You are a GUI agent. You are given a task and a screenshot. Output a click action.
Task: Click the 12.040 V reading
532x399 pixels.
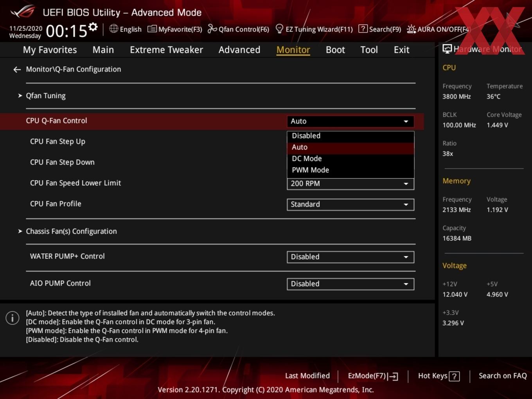click(x=455, y=295)
